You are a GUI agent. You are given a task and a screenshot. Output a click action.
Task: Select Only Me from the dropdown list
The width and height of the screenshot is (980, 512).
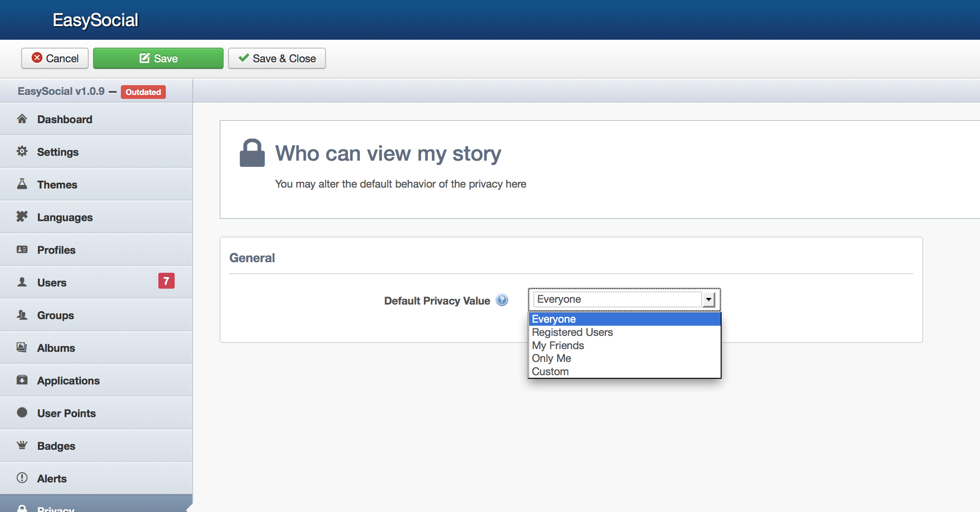(625, 358)
